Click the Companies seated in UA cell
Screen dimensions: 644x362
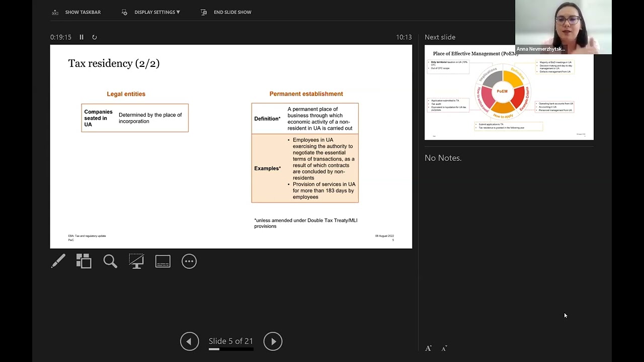98,118
